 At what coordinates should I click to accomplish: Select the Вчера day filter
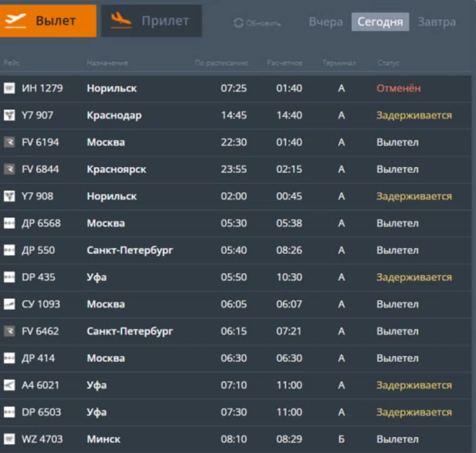point(326,22)
